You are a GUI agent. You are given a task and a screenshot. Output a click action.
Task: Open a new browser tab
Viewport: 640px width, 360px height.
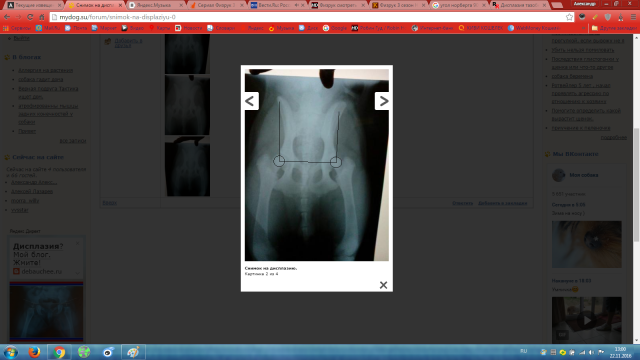557,5
